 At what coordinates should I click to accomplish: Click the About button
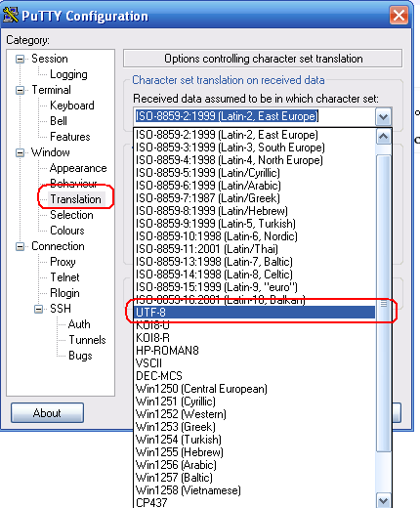[x=47, y=413]
